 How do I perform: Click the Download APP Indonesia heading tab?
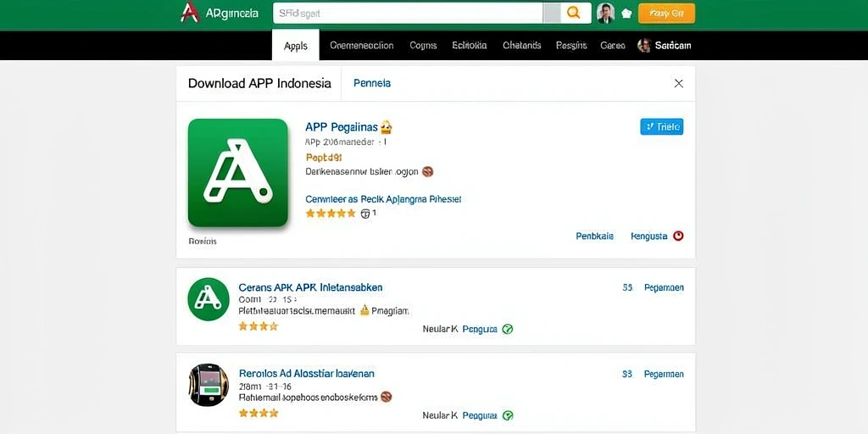click(x=259, y=84)
